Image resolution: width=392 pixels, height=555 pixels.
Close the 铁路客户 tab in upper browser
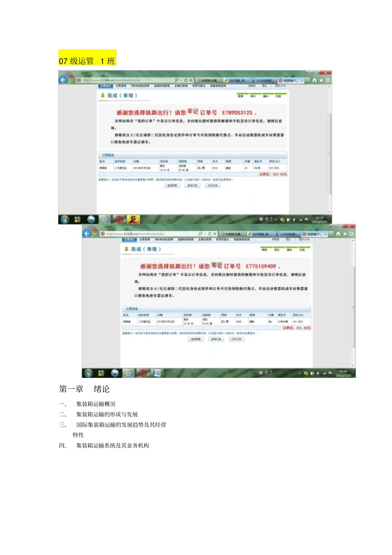point(302,80)
